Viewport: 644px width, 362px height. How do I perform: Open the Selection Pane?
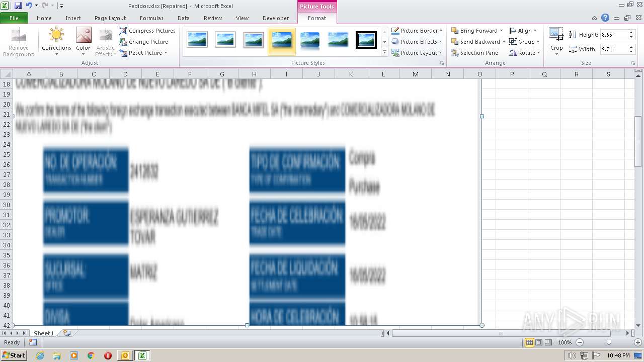(474, 53)
